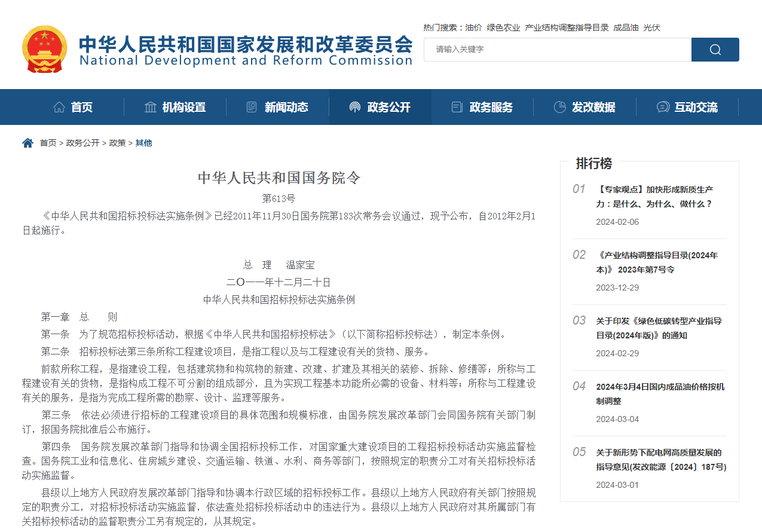Click ranking number 05
Screen dimensions: 762x532
pyautogui.click(x=579, y=452)
